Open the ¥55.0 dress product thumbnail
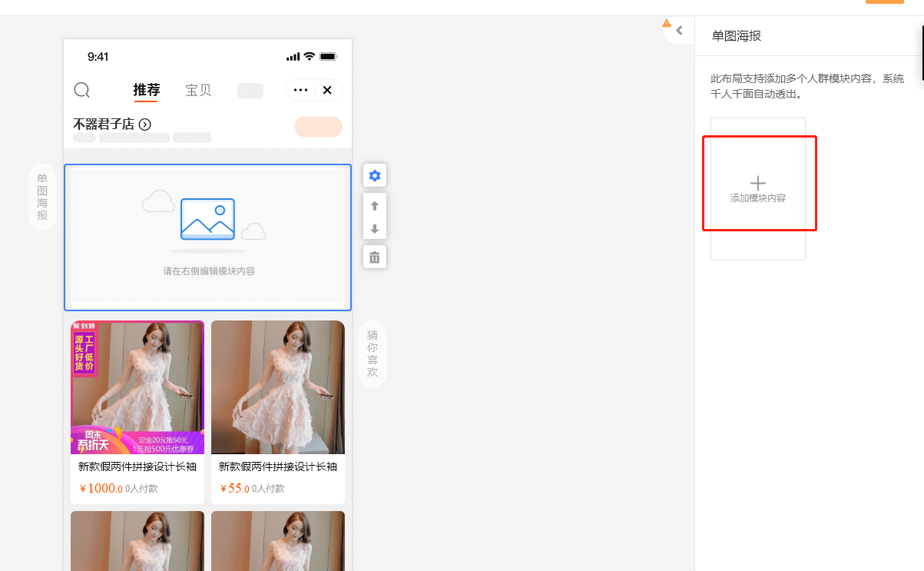 (278, 387)
